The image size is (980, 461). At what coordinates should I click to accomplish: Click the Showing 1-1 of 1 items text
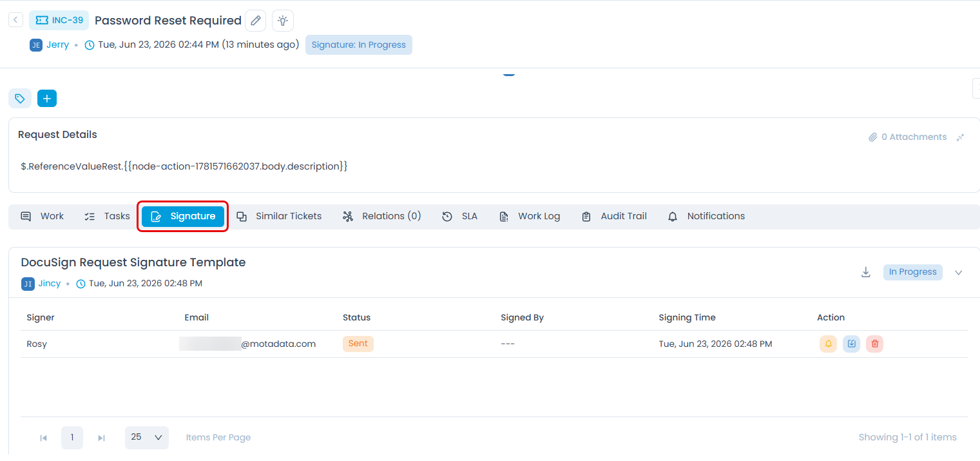907,438
